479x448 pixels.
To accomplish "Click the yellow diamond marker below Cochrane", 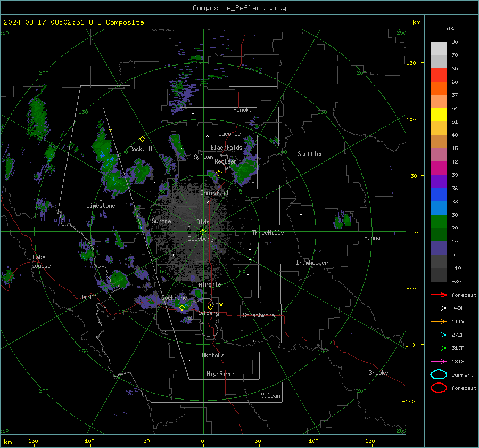I will [182, 307].
